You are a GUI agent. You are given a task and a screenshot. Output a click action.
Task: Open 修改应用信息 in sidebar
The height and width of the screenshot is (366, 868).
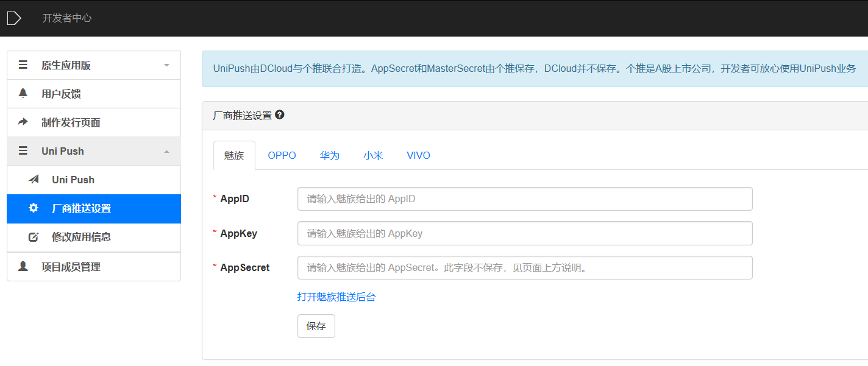click(94, 237)
